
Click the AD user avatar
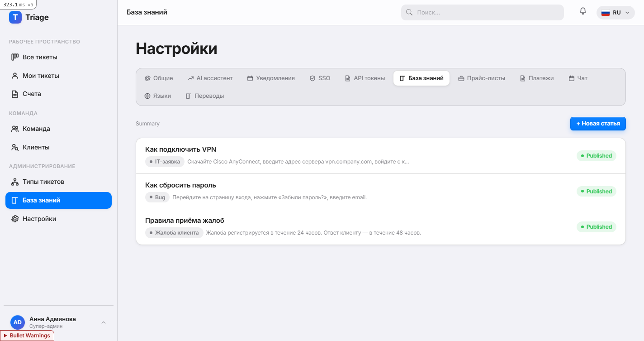[18, 322]
